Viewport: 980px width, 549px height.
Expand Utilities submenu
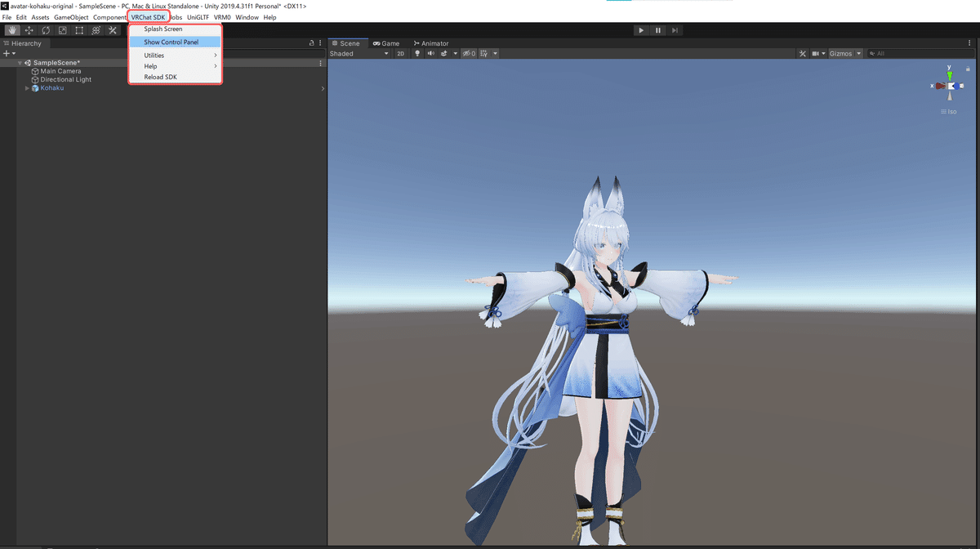point(175,56)
